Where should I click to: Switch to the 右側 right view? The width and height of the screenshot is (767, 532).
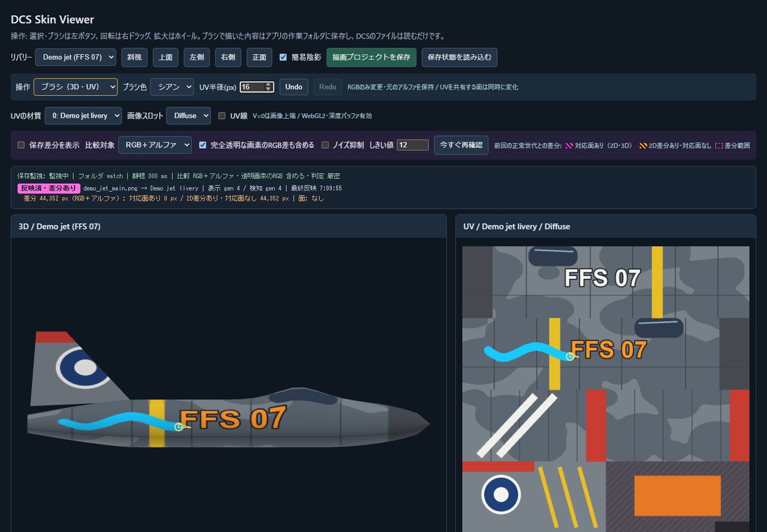tap(228, 57)
